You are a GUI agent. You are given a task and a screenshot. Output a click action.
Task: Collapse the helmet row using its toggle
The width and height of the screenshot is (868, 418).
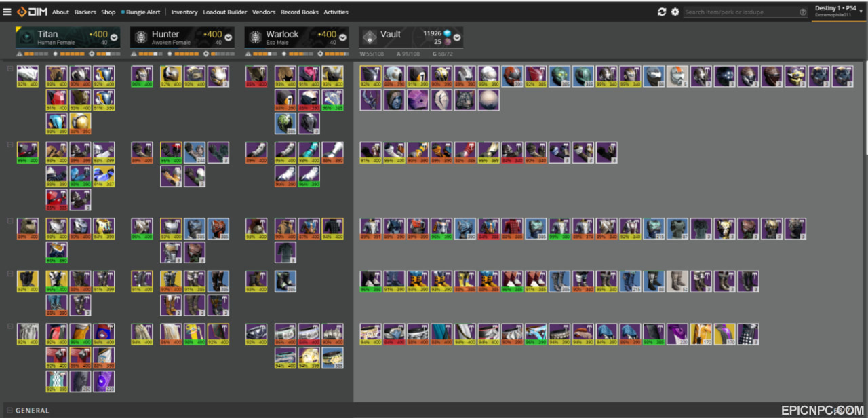click(x=9, y=68)
